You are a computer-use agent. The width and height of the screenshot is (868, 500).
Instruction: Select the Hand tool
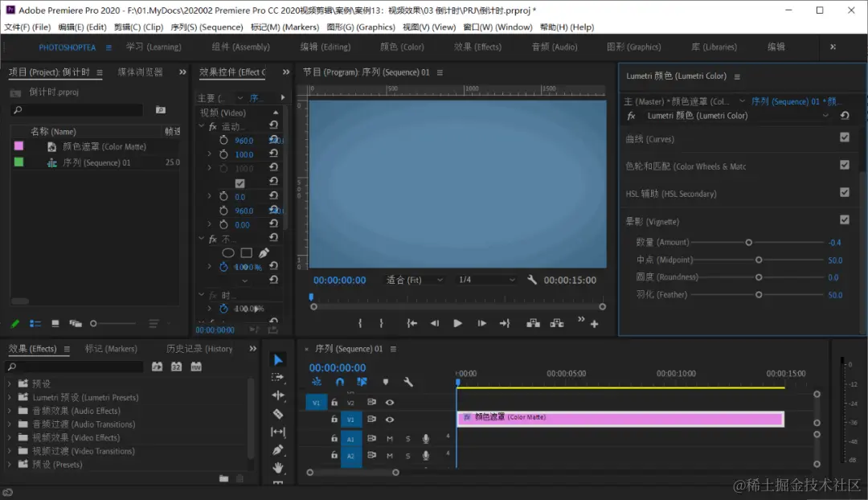click(278, 468)
